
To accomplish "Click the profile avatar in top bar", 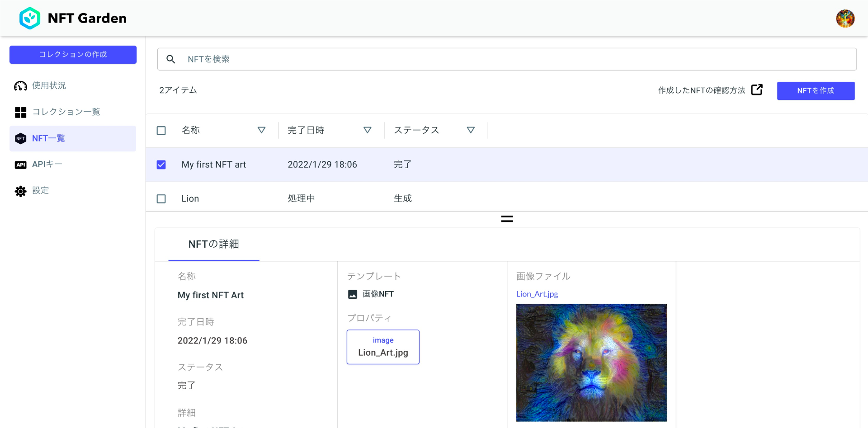I will click(845, 18).
